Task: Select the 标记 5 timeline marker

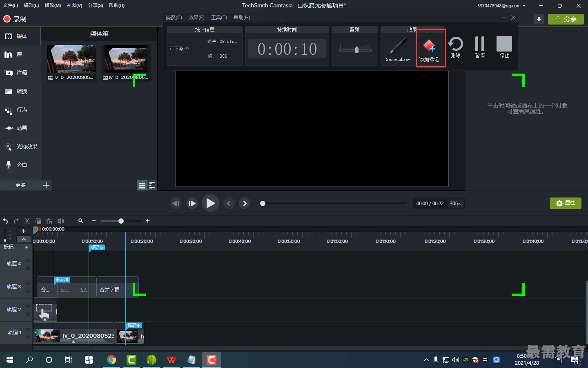Action: 97,247
